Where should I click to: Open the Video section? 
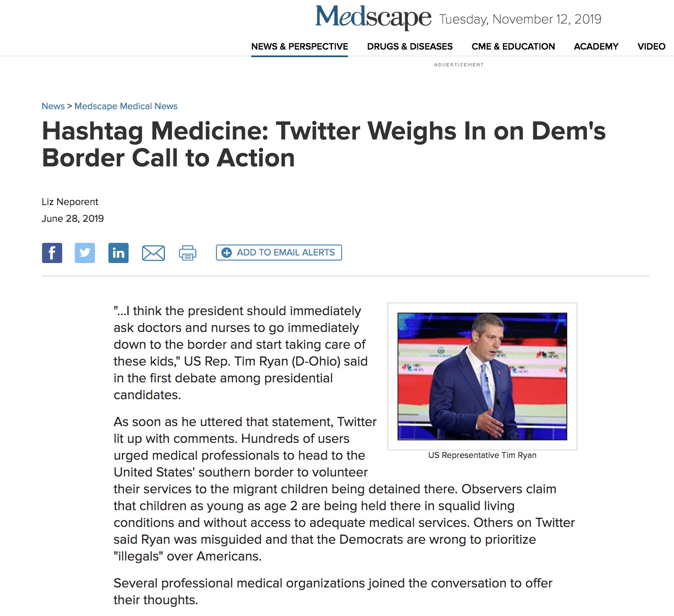pos(651,47)
